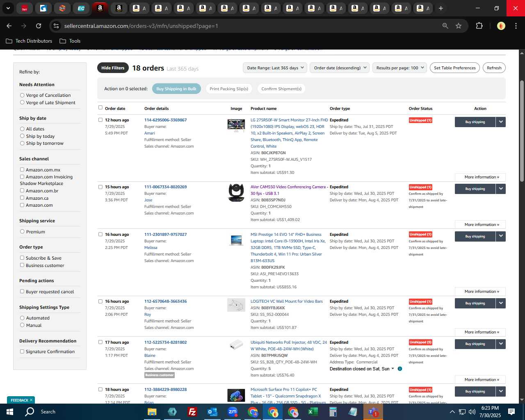
Task: Open the Windows Start menu
Action: [10, 412]
